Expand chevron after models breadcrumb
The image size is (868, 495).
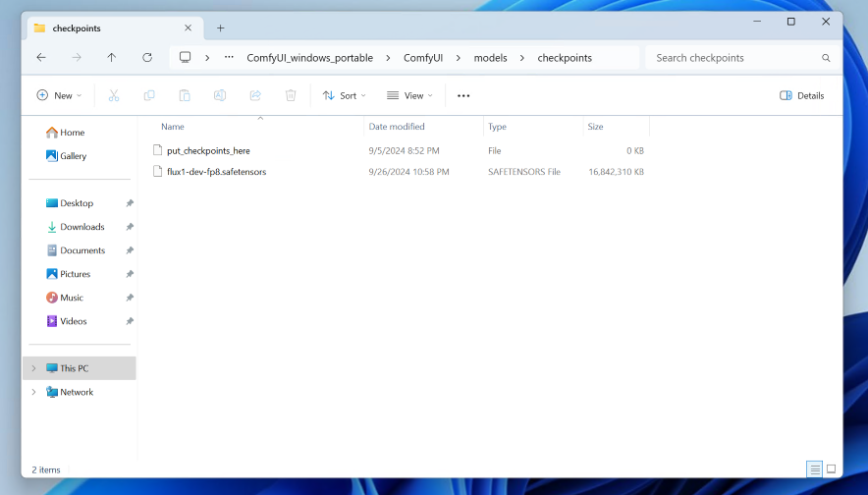[x=521, y=58]
